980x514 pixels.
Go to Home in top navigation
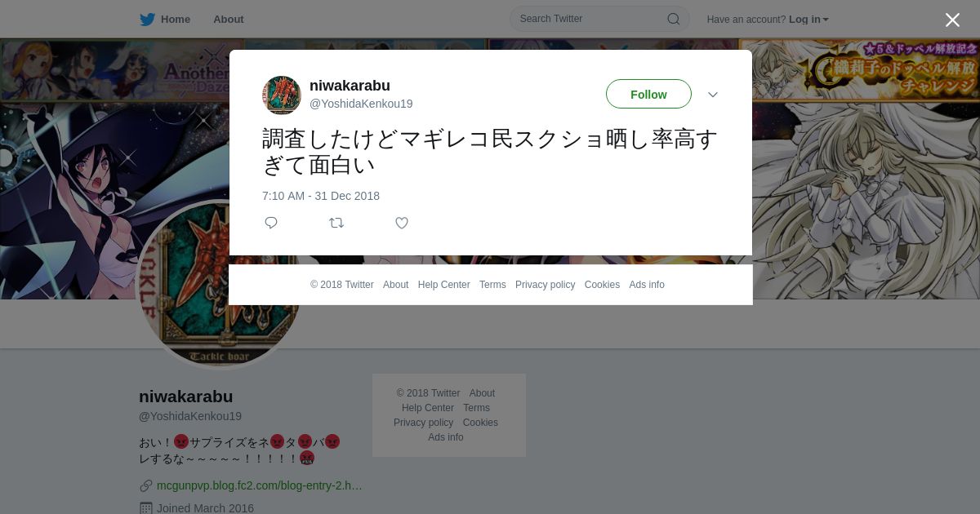point(176,19)
